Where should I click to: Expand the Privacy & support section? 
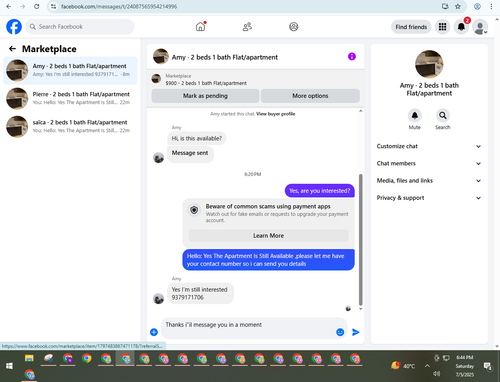[429, 198]
